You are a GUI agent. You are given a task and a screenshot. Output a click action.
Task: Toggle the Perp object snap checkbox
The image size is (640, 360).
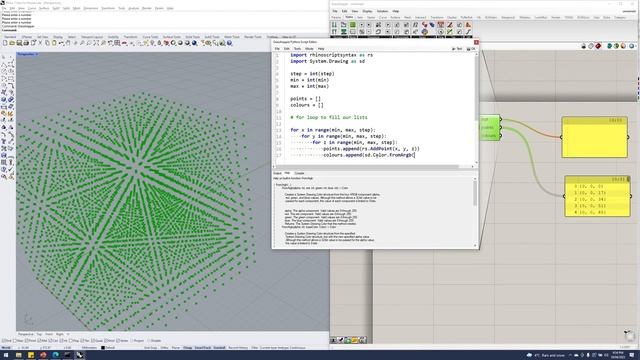(x=71, y=341)
